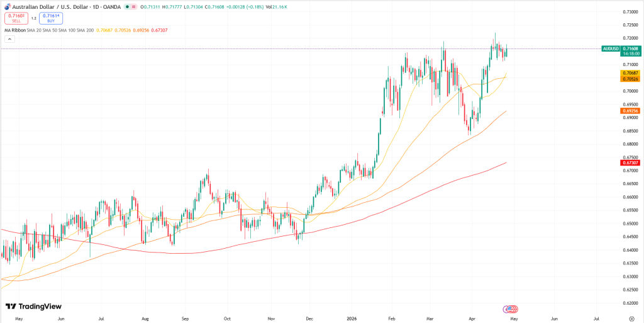644x323 pixels.
Task: Click the green market status dot
Action: 128,7
